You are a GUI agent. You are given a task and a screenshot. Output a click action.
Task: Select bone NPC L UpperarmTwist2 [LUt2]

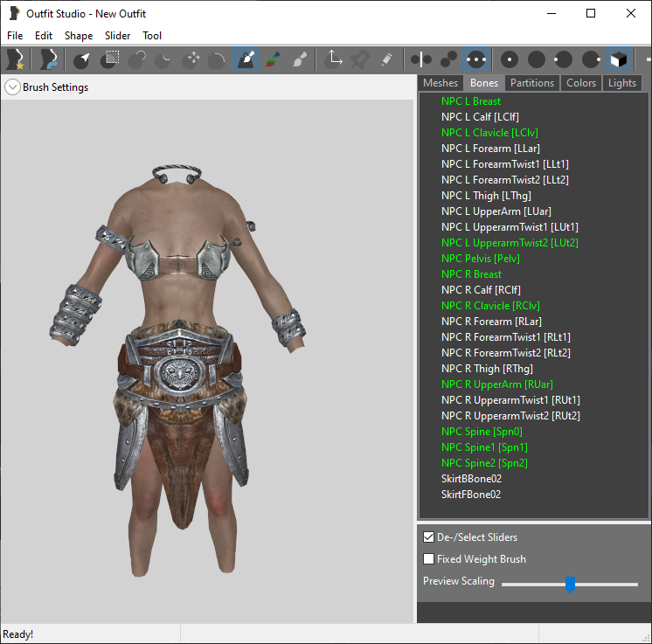click(510, 243)
